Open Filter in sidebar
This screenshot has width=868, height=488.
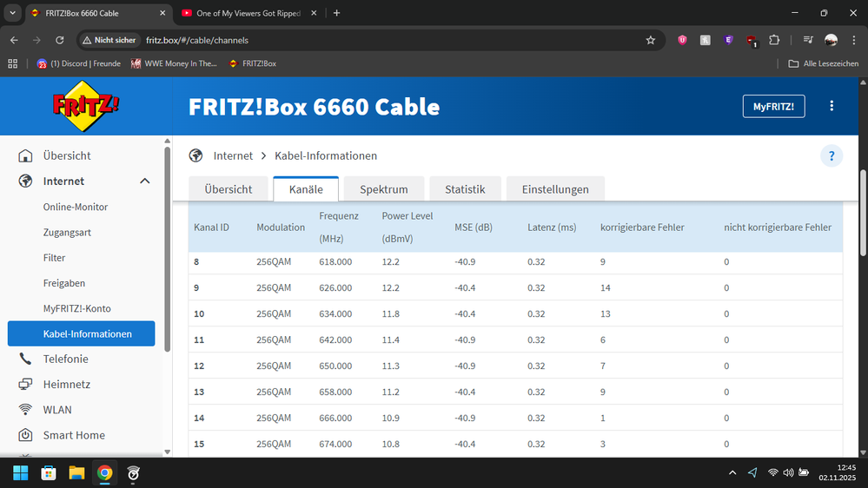(x=54, y=258)
